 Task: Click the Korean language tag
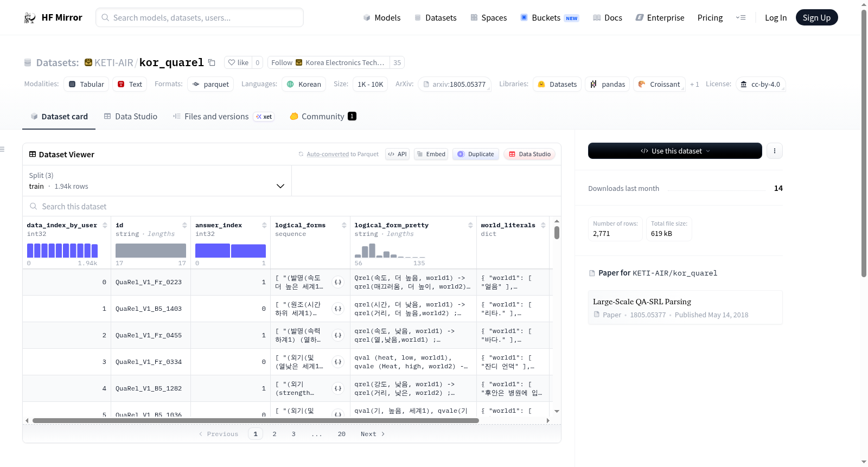pyautogui.click(x=304, y=84)
